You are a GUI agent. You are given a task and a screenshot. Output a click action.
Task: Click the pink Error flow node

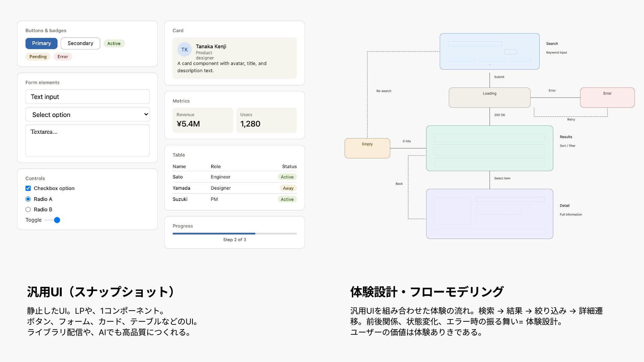(607, 98)
